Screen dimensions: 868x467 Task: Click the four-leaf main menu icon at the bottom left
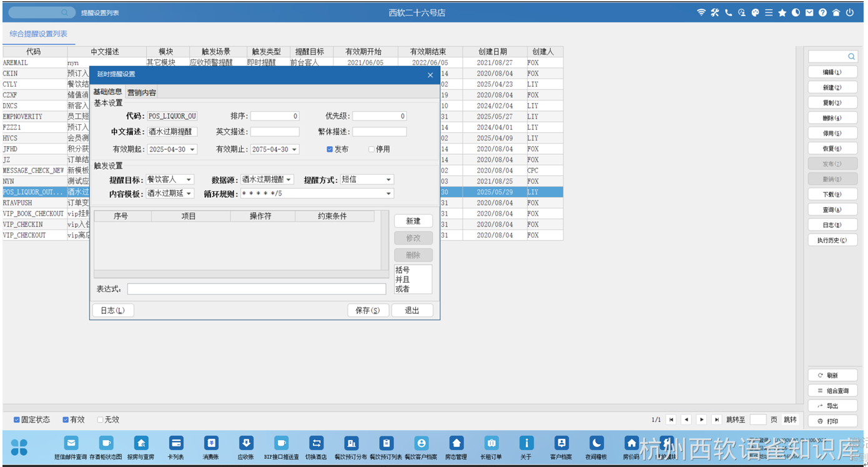[19, 447]
